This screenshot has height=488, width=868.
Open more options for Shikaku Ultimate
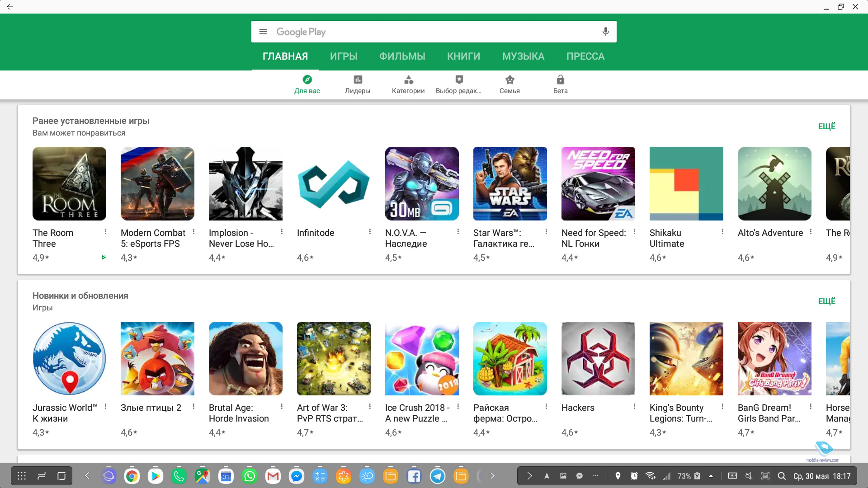coord(722,231)
